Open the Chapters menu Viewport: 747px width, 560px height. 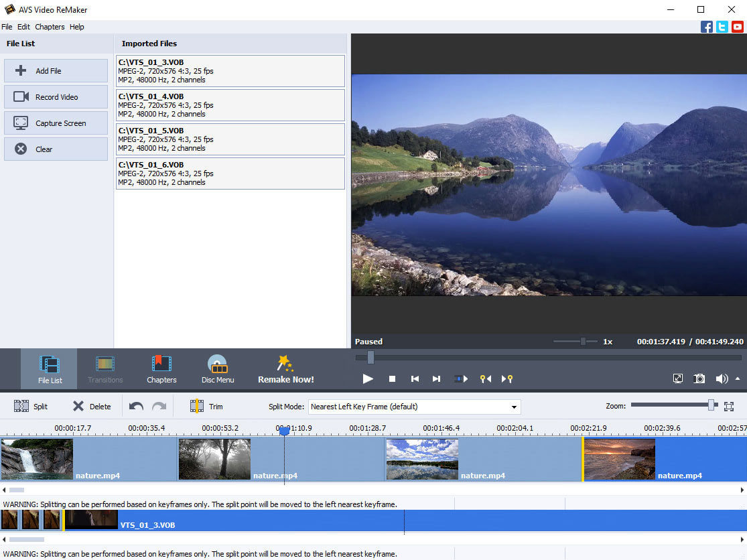coord(50,27)
